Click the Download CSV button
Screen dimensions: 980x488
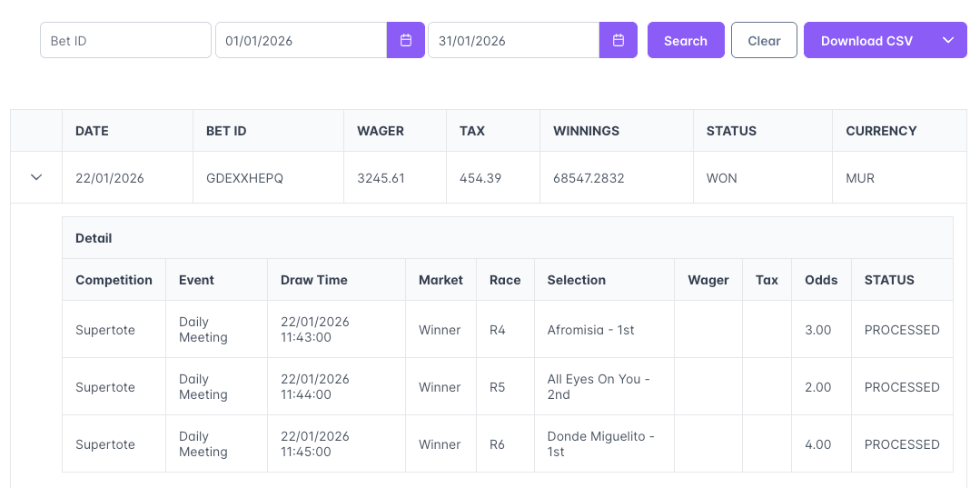click(x=866, y=40)
